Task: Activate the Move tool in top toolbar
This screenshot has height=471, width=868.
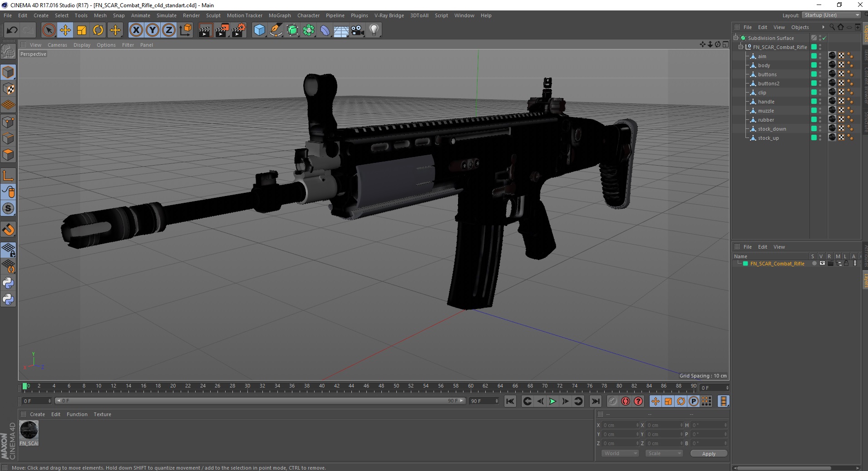Action: (x=65, y=30)
